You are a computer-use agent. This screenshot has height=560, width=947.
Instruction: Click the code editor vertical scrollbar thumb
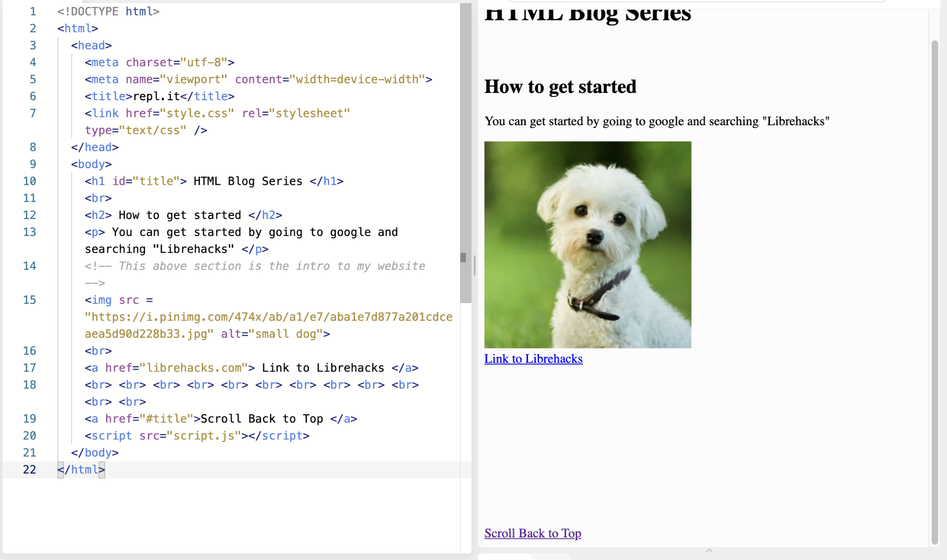pyautogui.click(x=465, y=152)
